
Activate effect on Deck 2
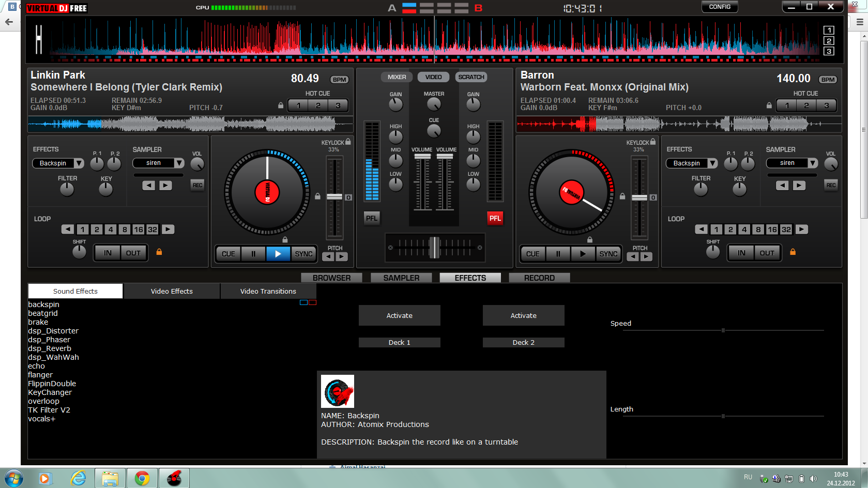524,315
